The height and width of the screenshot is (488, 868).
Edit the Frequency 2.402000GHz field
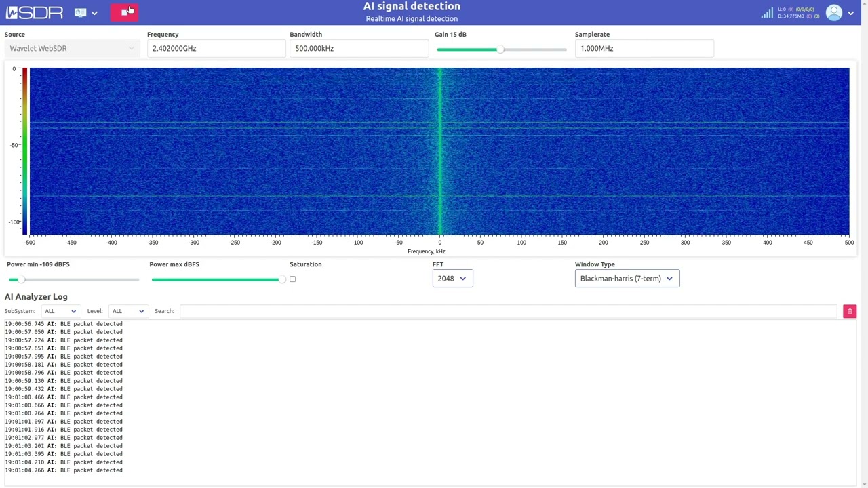click(216, 48)
